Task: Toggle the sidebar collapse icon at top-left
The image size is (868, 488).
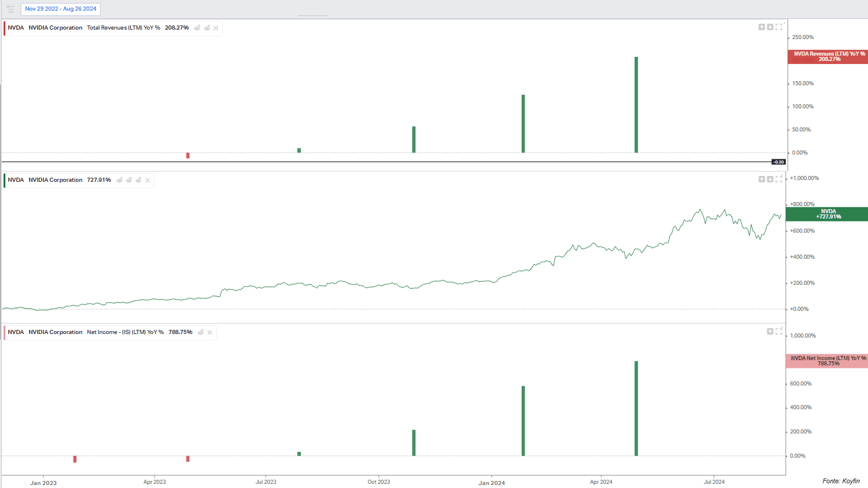Action: pyautogui.click(x=10, y=9)
